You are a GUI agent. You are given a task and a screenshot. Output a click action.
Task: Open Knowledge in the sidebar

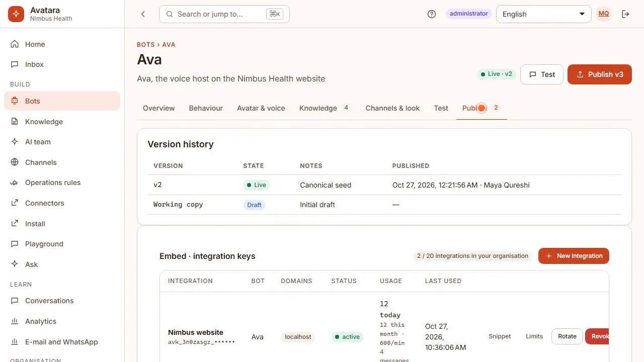pos(62,122)
